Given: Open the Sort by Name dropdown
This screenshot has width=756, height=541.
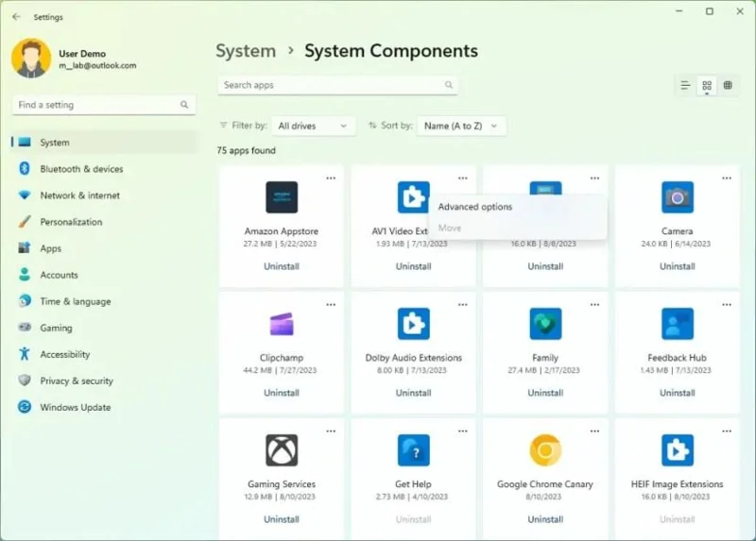Looking at the screenshot, I should click(x=461, y=126).
